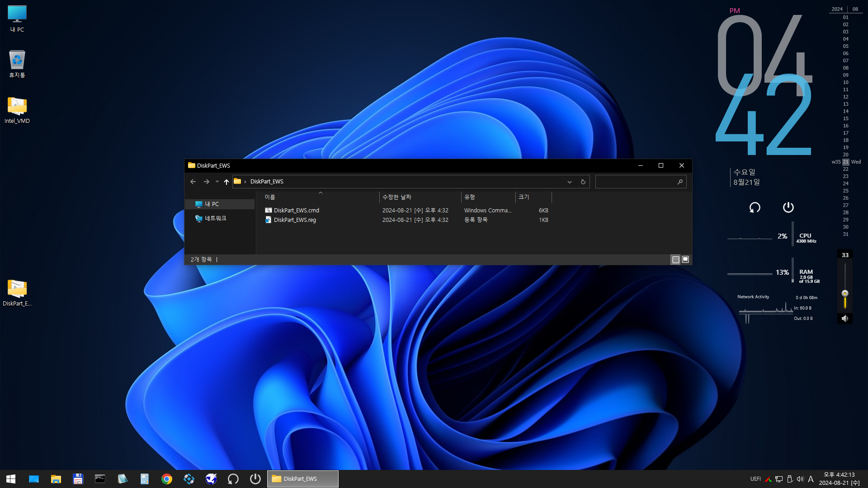
Task: Click the 1KB size cell
Action: tap(543, 220)
